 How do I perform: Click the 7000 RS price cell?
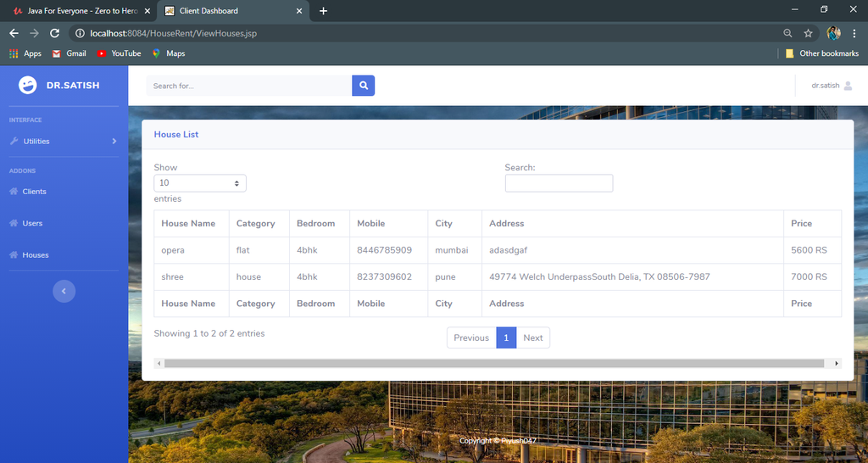[812, 277]
